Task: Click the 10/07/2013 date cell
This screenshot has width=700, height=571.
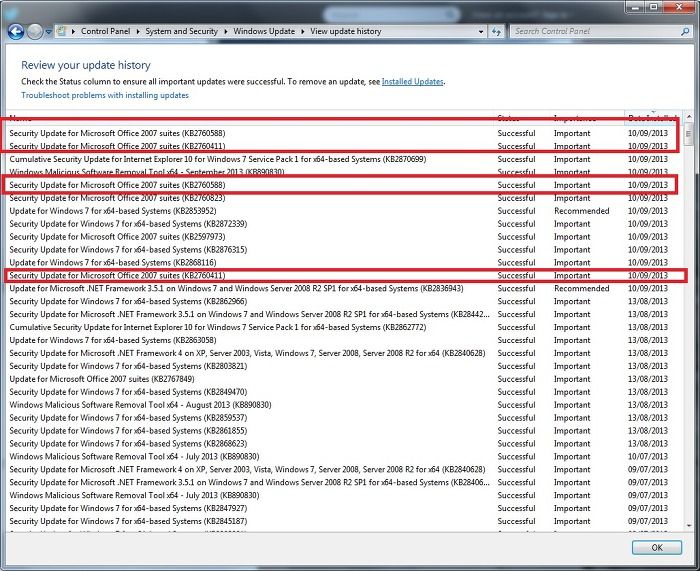Action: (x=648, y=457)
